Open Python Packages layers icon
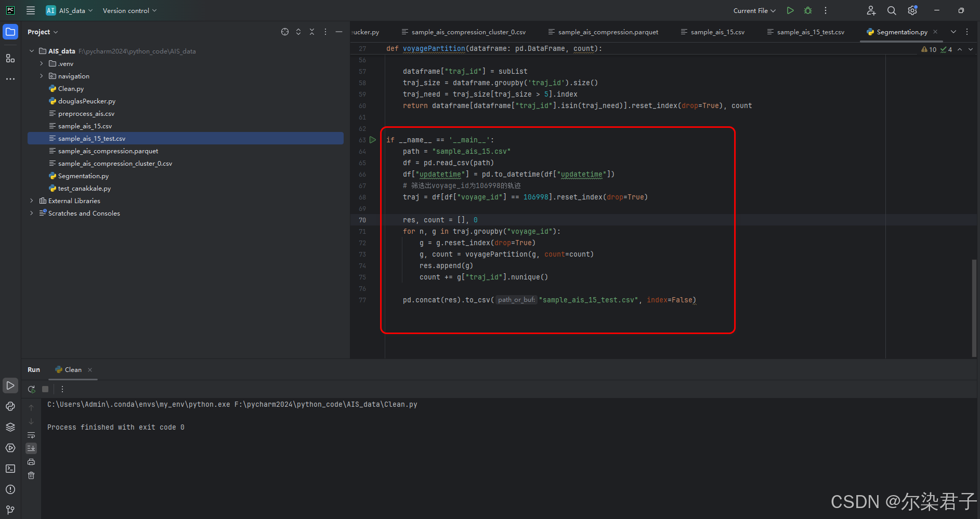Viewport: 980px width, 519px height. point(10,427)
